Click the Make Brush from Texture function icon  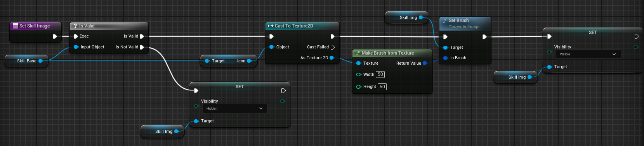click(358, 53)
